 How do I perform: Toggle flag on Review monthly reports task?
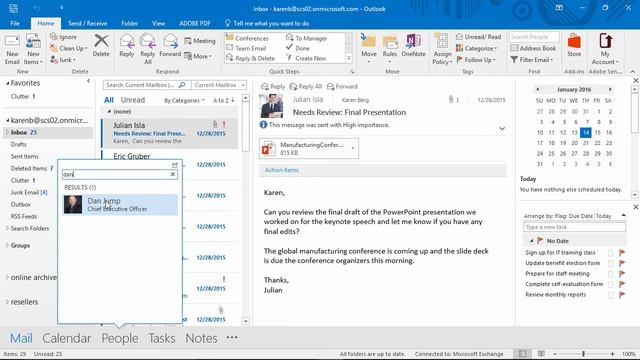[x=622, y=295]
